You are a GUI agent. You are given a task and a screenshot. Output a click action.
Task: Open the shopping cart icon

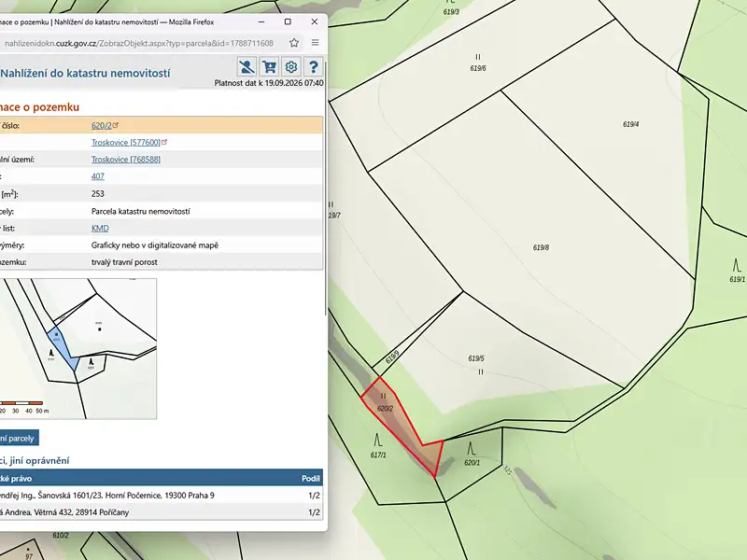pyautogui.click(x=269, y=67)
